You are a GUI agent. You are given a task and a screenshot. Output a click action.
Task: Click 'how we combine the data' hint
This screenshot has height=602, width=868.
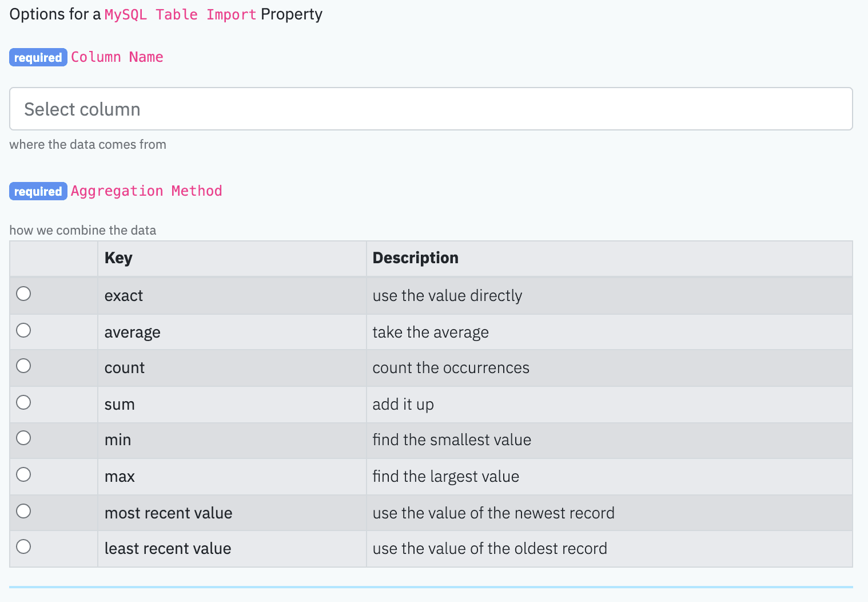(83, 231)
